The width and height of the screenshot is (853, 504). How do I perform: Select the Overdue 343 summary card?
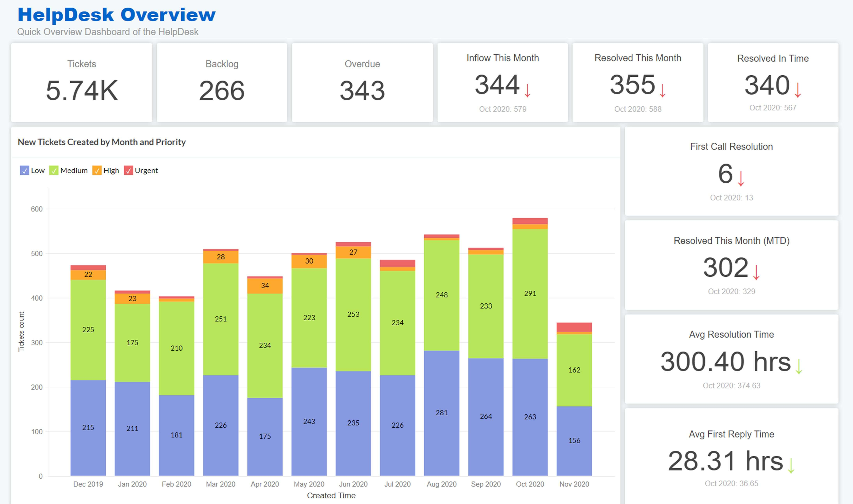(362, 82)
